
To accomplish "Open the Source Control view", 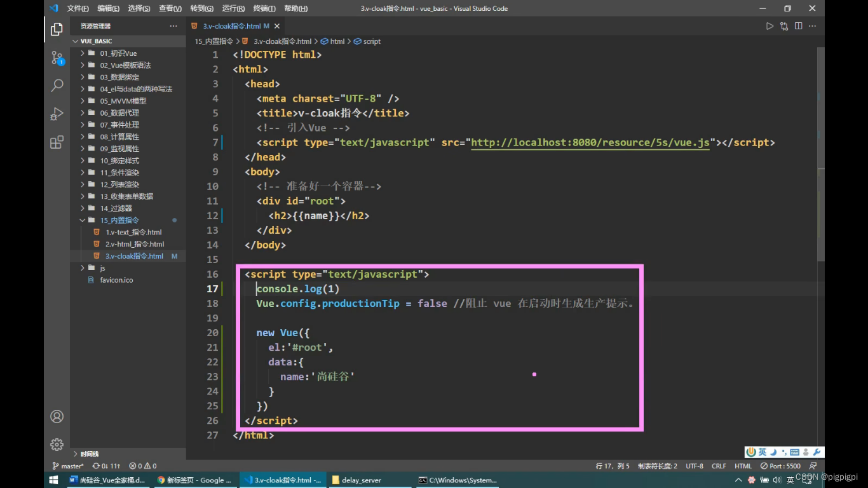I will 57,58.
